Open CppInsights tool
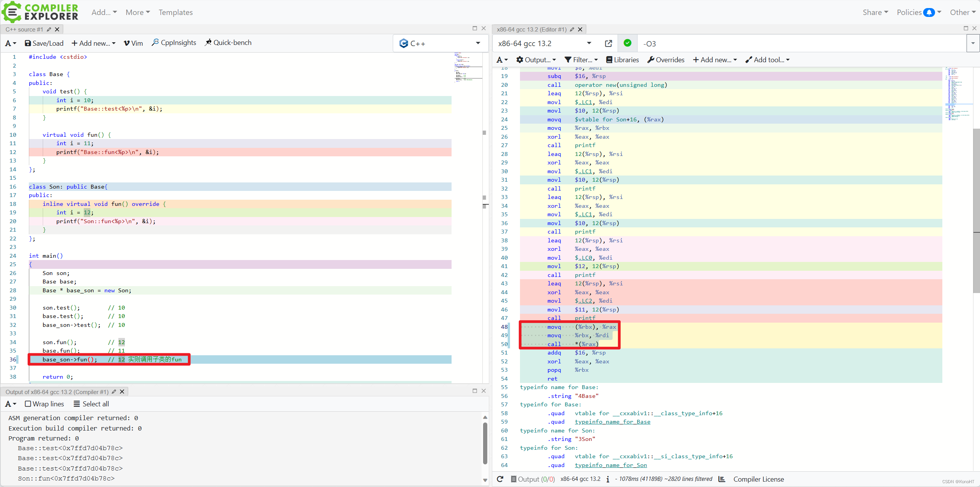980x487 pixels. pos(174,43)
